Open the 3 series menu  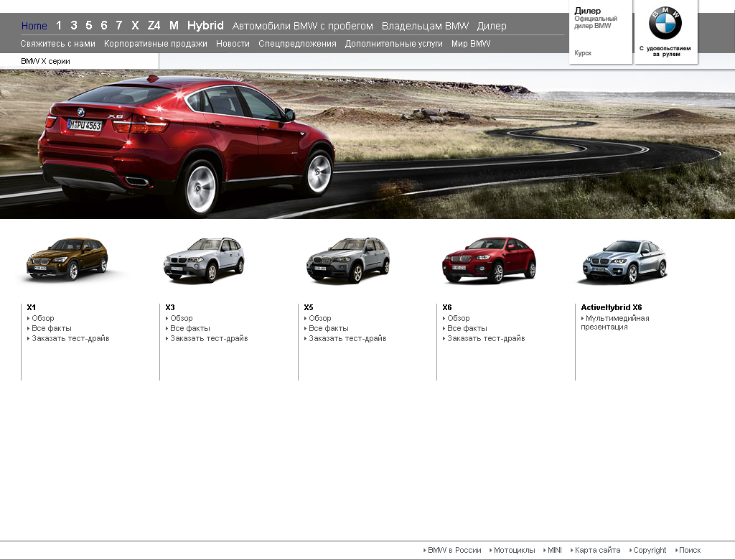coord(74,25)
